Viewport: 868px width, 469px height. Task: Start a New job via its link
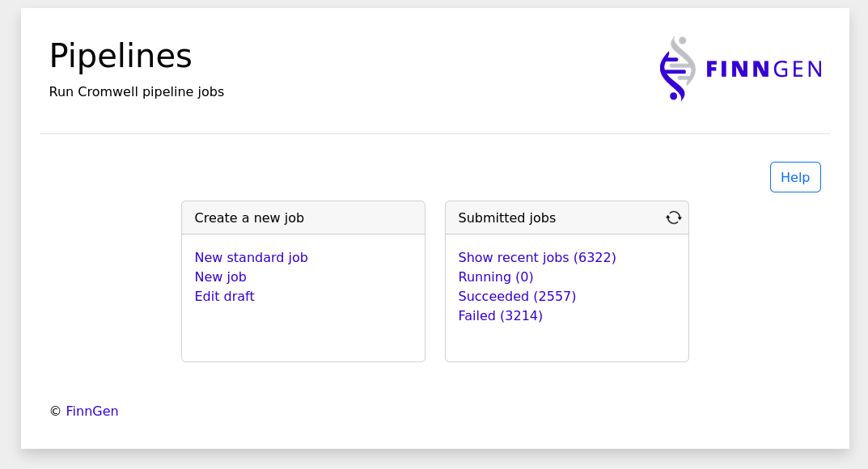pos(220,277)
